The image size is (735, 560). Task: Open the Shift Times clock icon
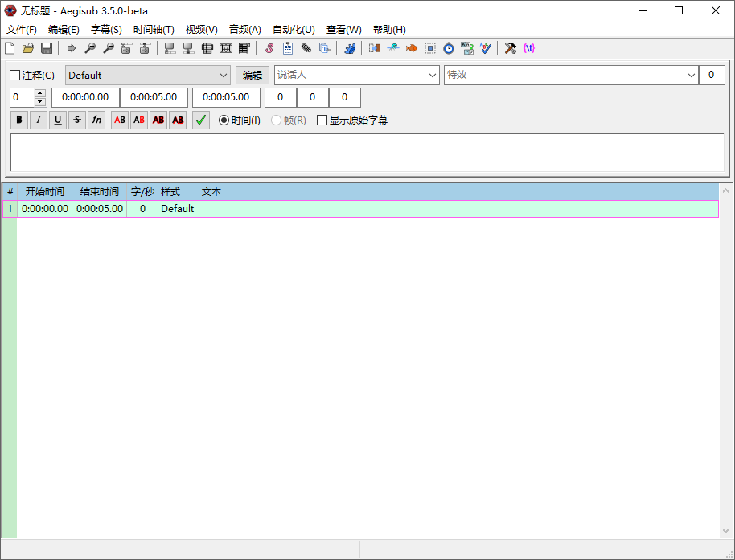[x=449, y=48]
